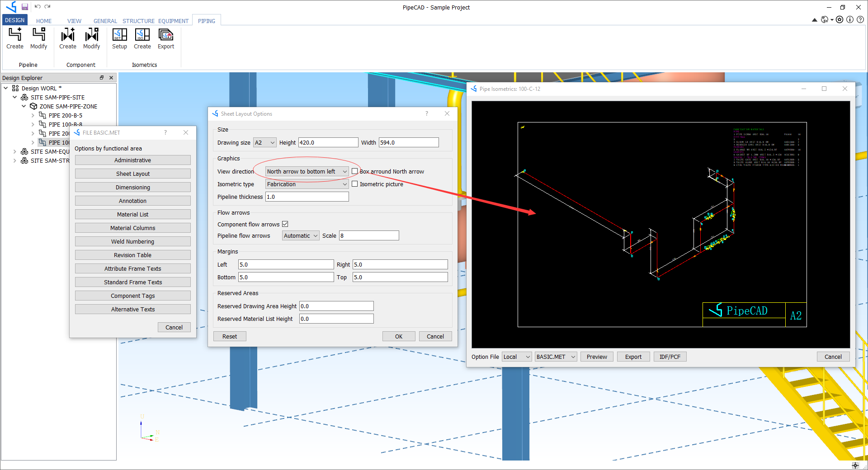Click the Left margin field
The width and height of the screenshot is (868, 470).
286,265
